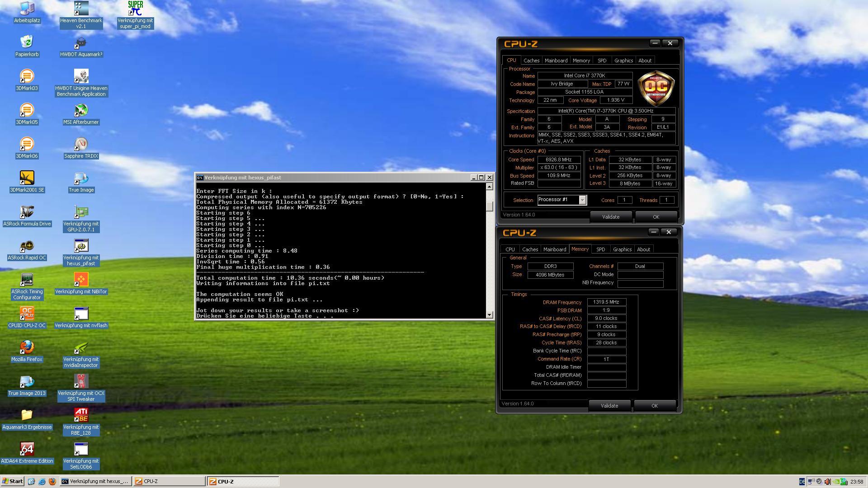
Task: Open Mainboard tab in upper CPU-Z window
Action: (x=556, y=61)
